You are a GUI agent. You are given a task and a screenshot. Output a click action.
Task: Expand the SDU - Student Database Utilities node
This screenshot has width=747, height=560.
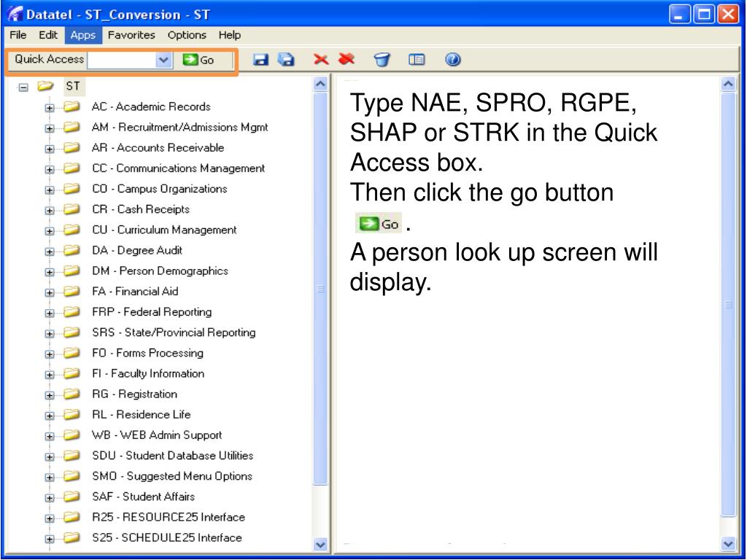click(x=50, y=456)
